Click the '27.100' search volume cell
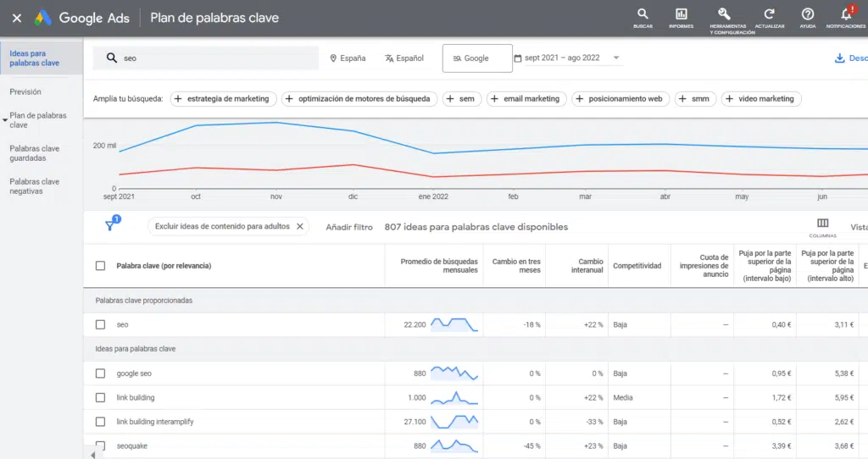 [415, 422]
